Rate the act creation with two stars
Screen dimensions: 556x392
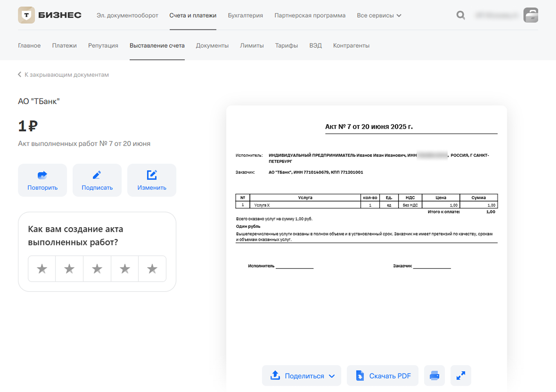tap(69, 269)
